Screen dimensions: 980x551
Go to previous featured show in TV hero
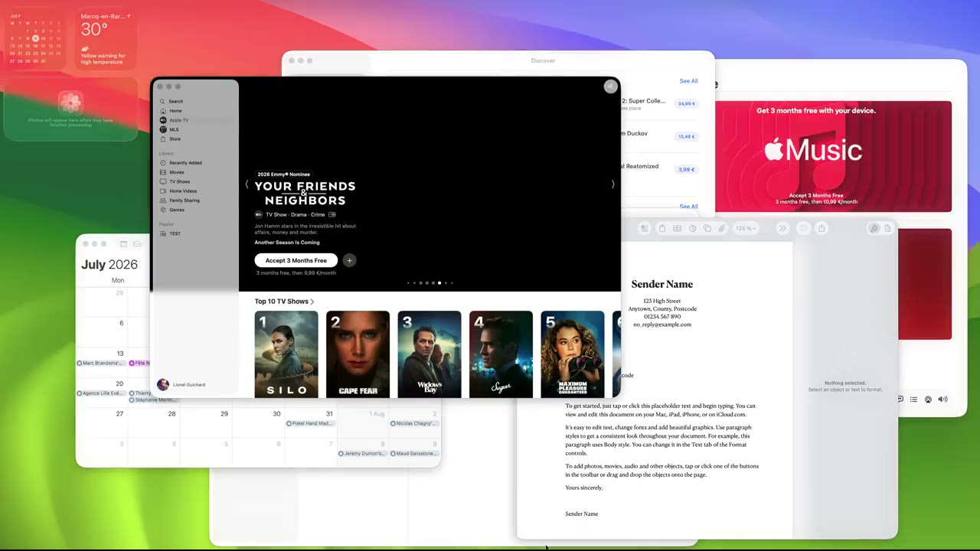click(x=247, y=184)
